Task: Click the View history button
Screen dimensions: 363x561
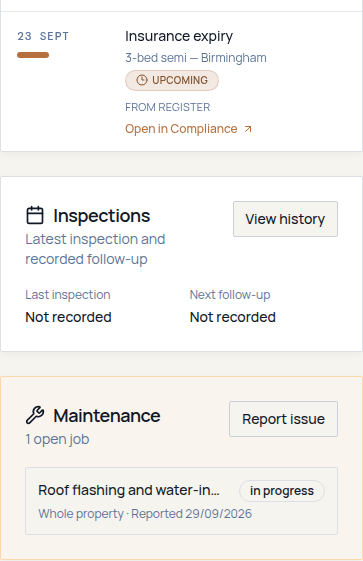Action: tap(285, 219)
